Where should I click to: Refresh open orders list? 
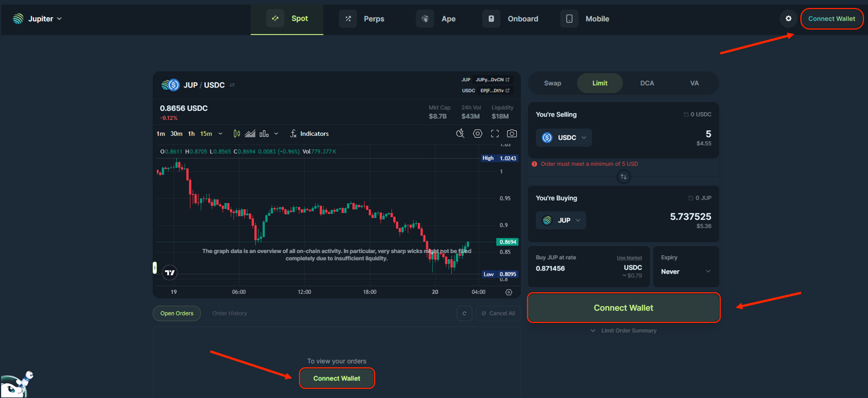pos(464,313)
